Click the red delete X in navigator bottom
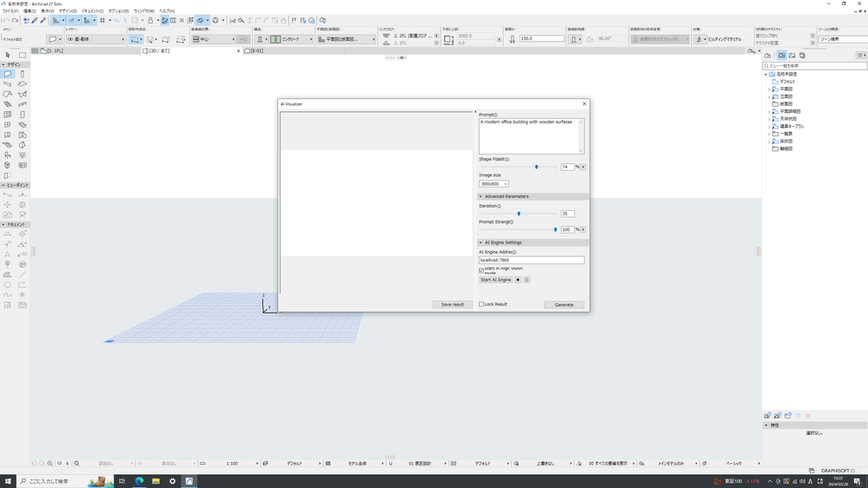 [x=808, y=416]
